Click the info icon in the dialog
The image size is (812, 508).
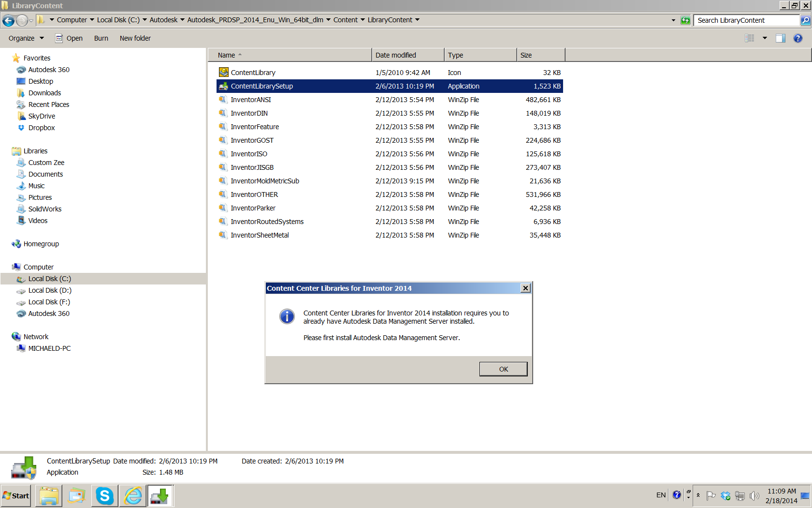pos(287,316)
